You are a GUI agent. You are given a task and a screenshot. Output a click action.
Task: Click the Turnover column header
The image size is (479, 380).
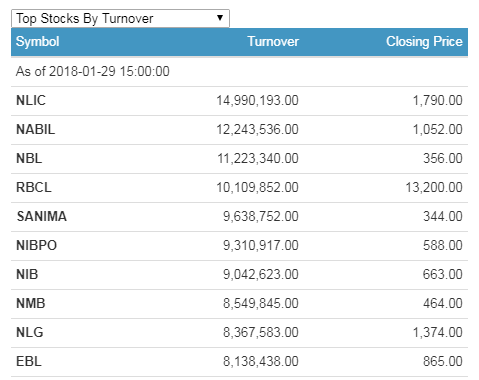tap(273, 42)
